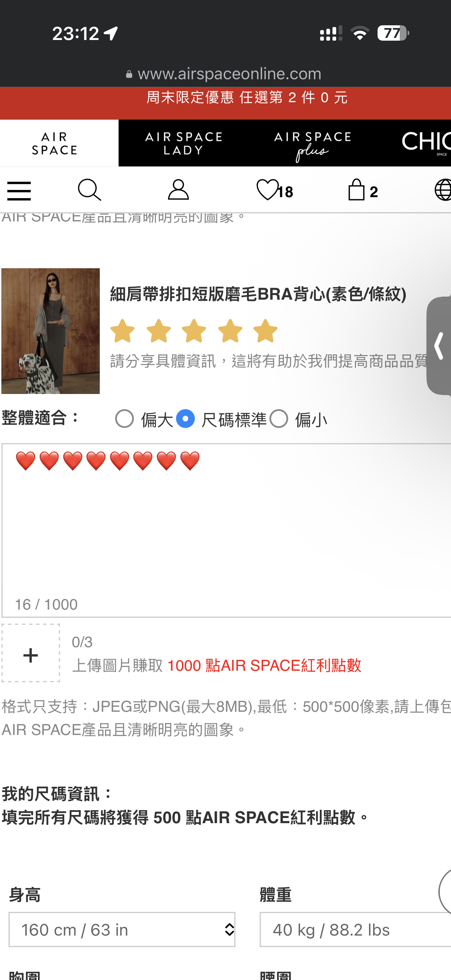Open the hamburger menu icon

[x=19, y=191]
